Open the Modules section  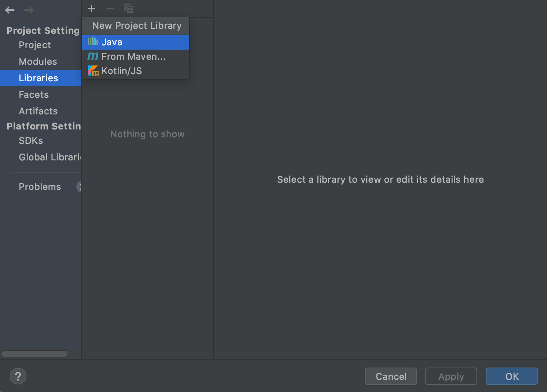(x=38, y=61)
